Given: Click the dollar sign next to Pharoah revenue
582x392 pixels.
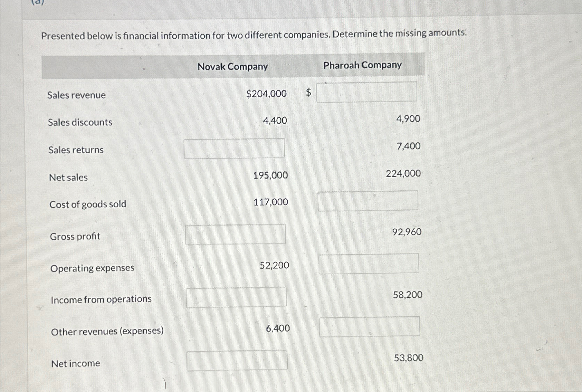Looking at the screenshot, I should click(309, 92).
